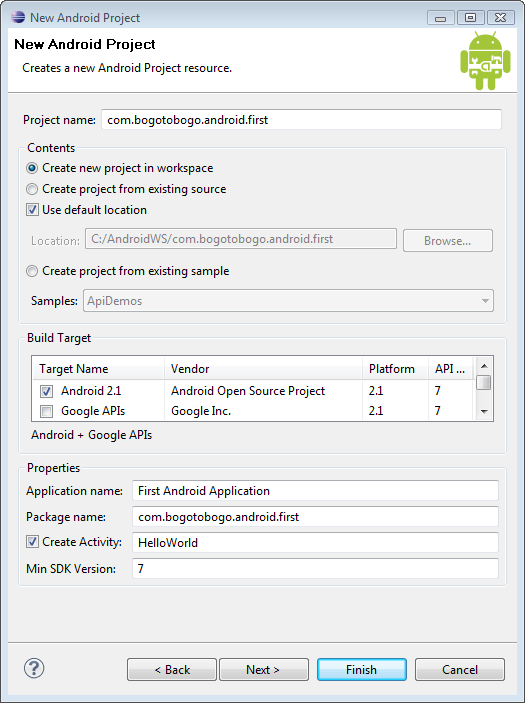The width and height of the screenshot is (525, 703).
Task: Click the Vendor column header
Action: 263,369
